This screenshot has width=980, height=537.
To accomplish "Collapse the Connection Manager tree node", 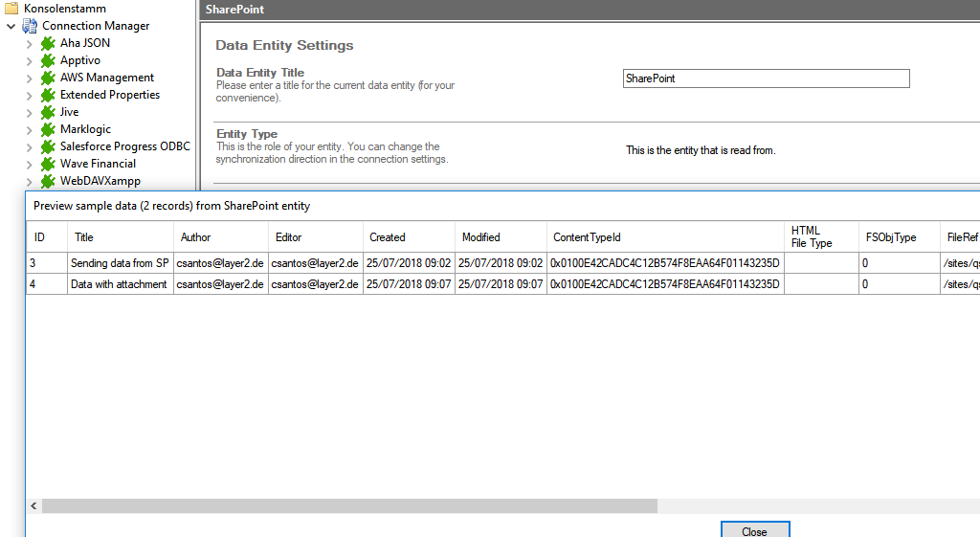I will point(11,26).
